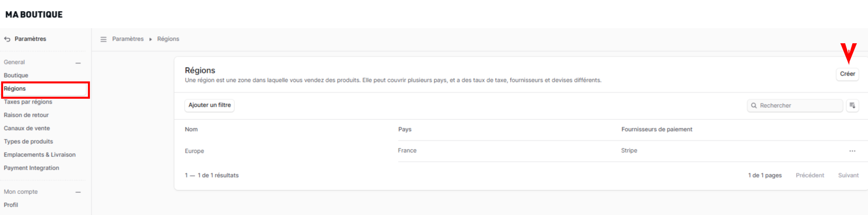868x215 pixels.
Task: Open Raison de retour settings
Action: point(26,115)
